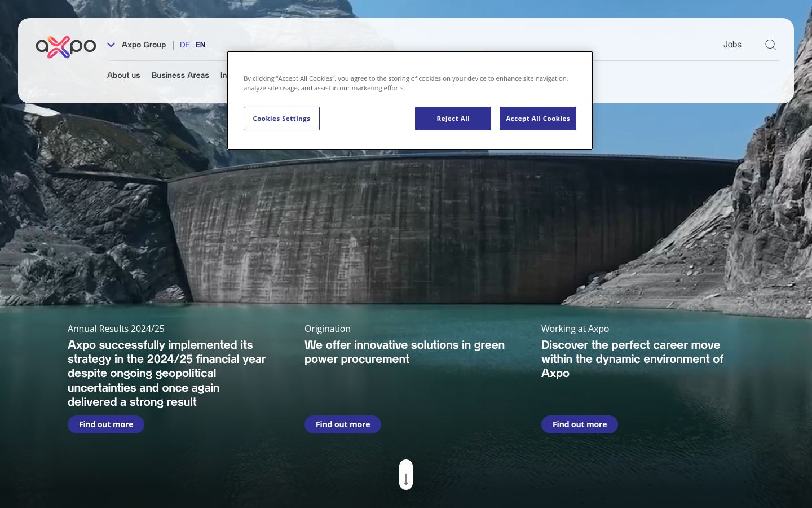Viewport: 812px width, 508px height.
Task: Find out more about Annual Results 2024/25
Action: coord(106,424)
